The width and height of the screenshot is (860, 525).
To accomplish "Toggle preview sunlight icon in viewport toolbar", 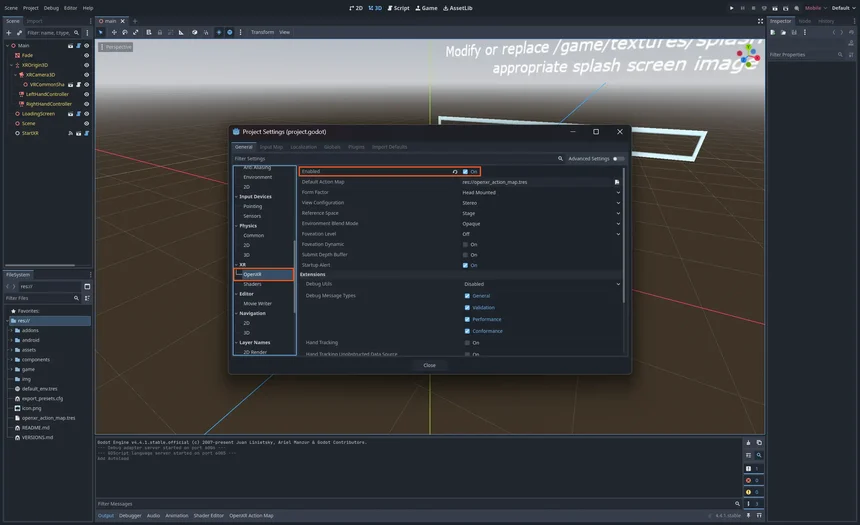I will point(219,32).
